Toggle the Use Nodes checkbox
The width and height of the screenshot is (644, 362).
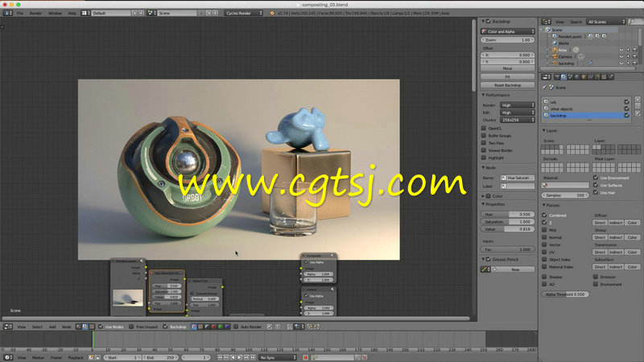(x=101, y=327)
